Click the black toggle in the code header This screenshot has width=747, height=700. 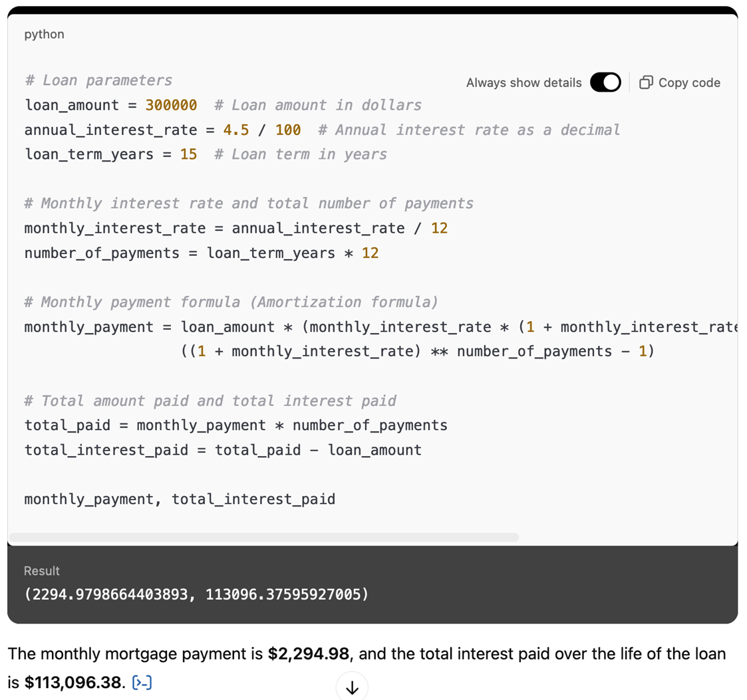click(605, 82)
